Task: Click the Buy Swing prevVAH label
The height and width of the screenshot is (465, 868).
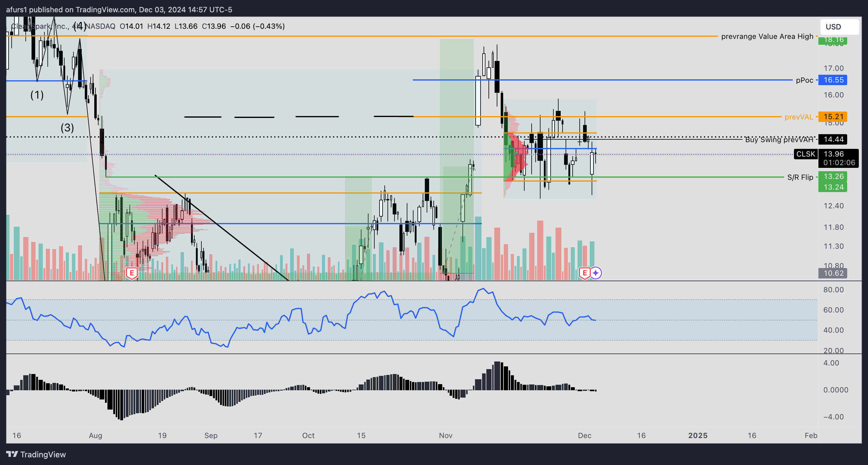Action: (x=779, y=140)
